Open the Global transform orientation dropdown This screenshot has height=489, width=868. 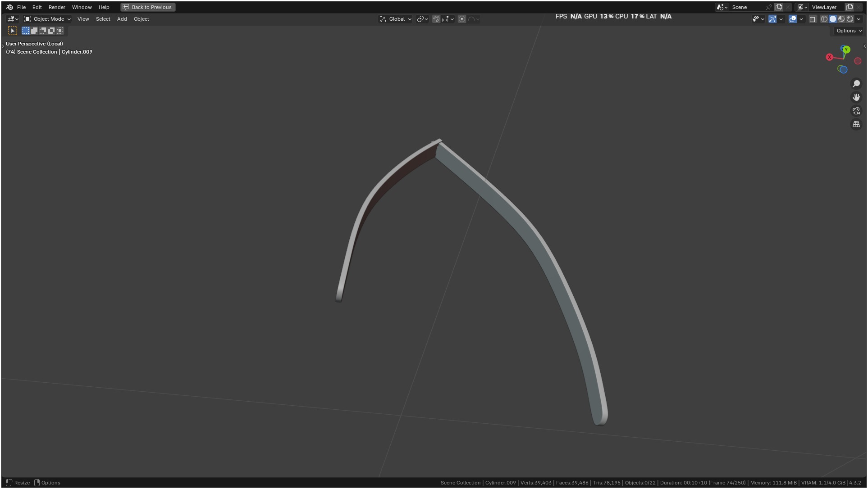[x=396, y=19]
